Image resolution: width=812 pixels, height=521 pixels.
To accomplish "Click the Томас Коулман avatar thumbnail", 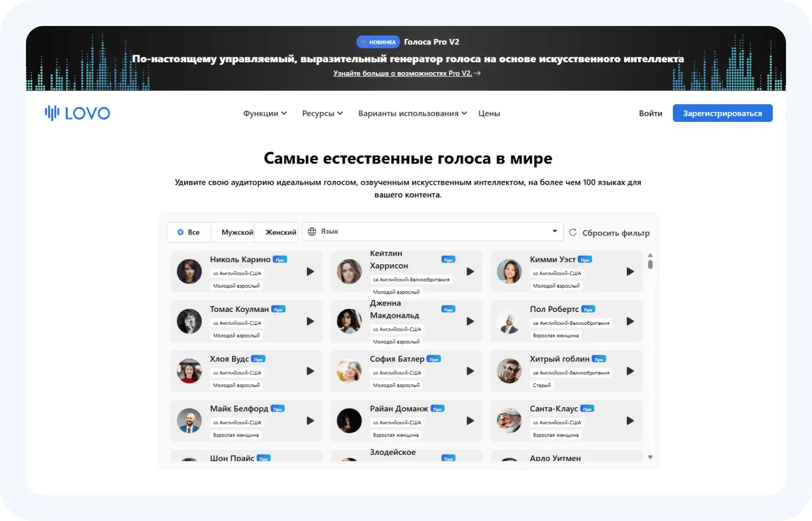I will pos(189,322).
